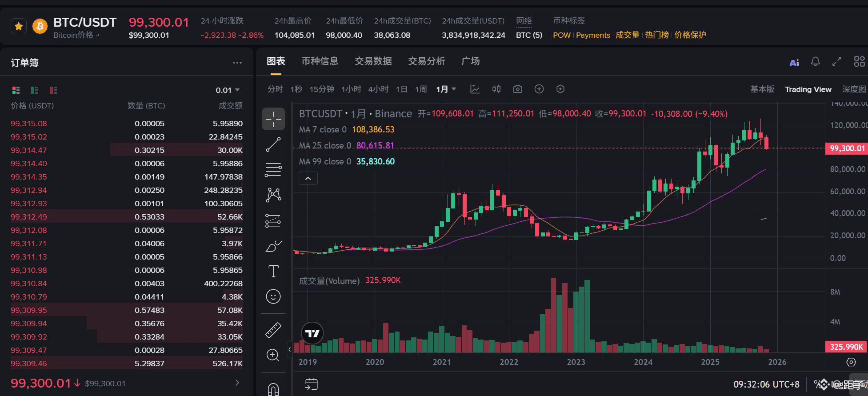Select the 99,309.46 sell order price row

coord(127,364)
